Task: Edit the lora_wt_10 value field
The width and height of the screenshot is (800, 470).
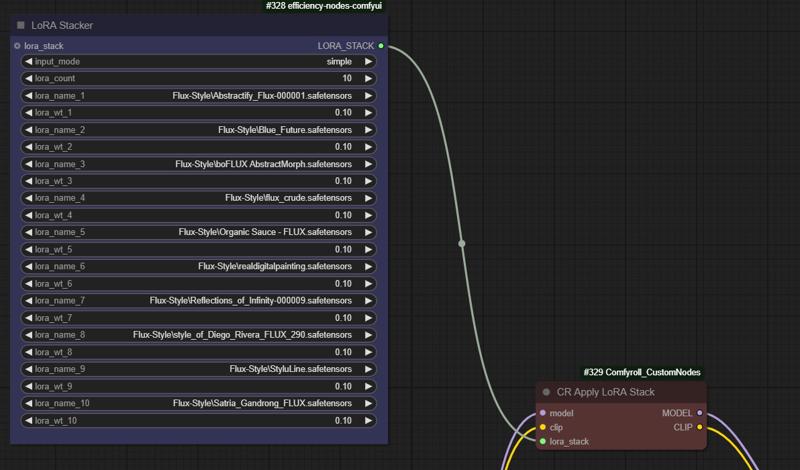Action: point(198,420)
